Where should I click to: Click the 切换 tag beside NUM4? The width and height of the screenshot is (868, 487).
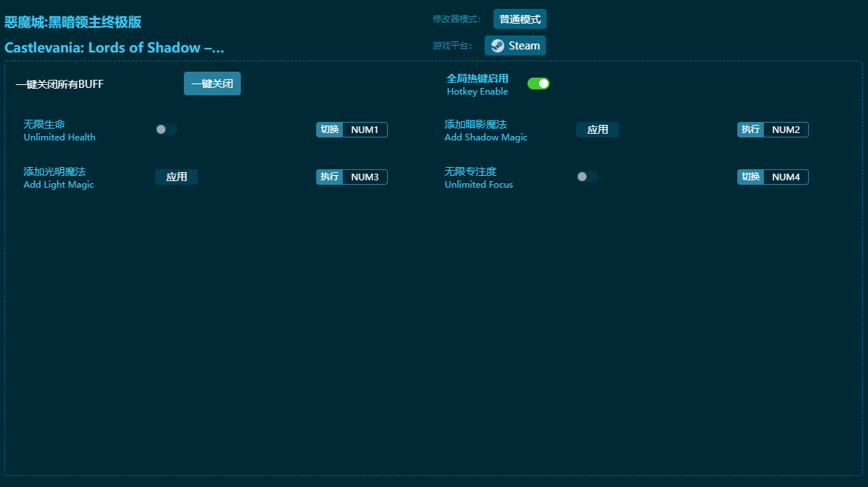click(751, 177)
